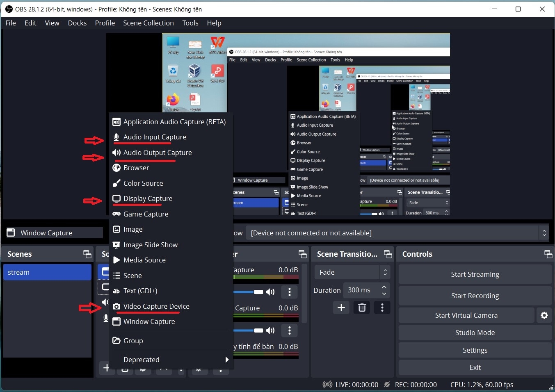Open the Fade transition dropdown

click(x=352, y=272)
